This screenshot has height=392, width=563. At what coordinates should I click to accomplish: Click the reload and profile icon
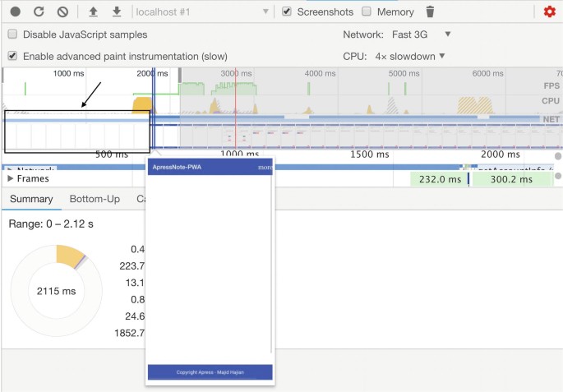[39, 12]
